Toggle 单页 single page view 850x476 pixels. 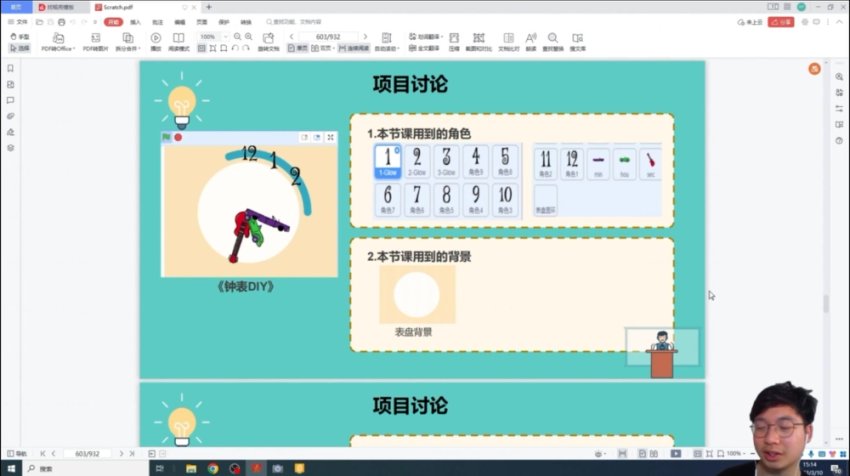tap(298, 47)
